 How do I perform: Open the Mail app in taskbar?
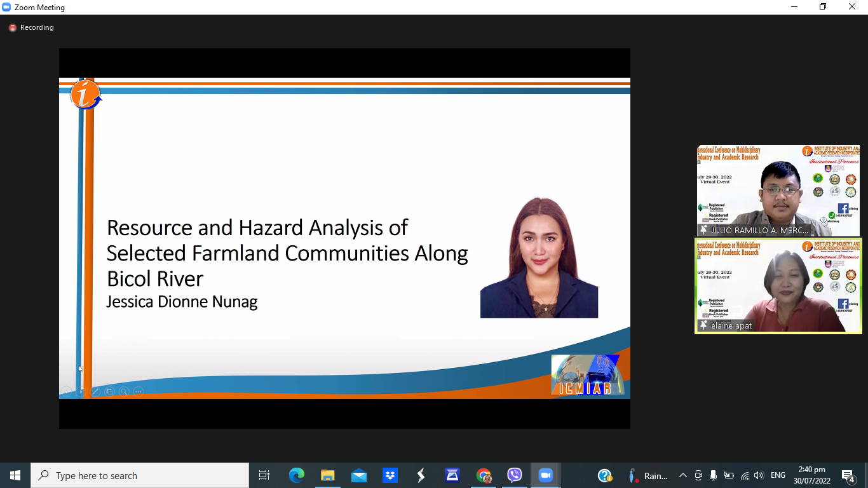click(x=359, y=475)
